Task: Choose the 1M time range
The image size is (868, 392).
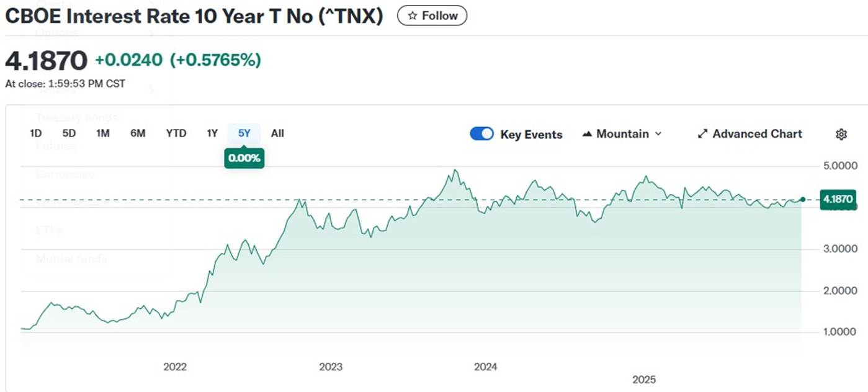Action: coord(102,133)
